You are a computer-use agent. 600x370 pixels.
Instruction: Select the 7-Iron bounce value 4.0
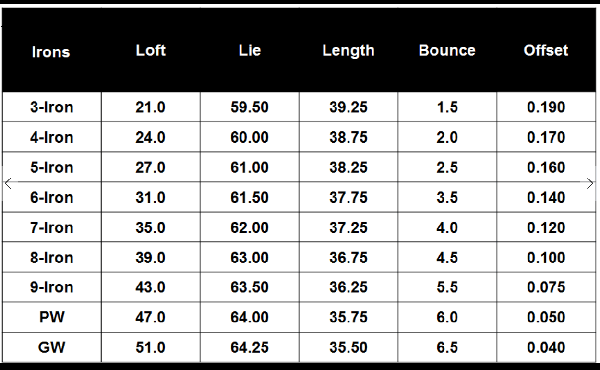pos(447,228)
